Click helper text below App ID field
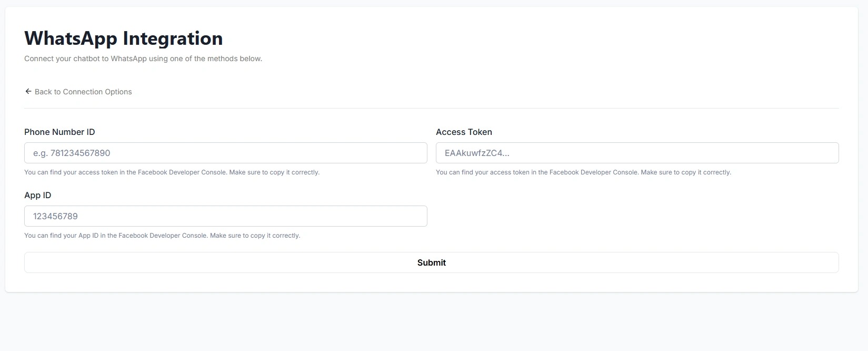 (162, 236)
